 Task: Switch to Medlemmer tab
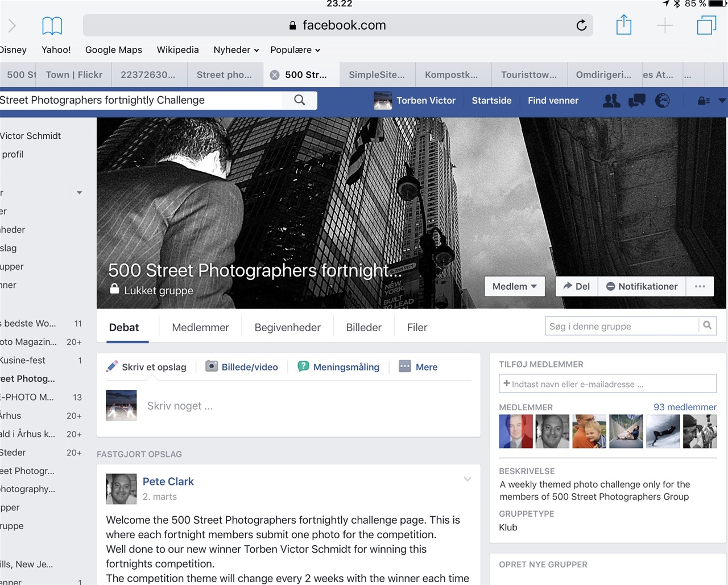pyautogui.click(x=200, y=327)
